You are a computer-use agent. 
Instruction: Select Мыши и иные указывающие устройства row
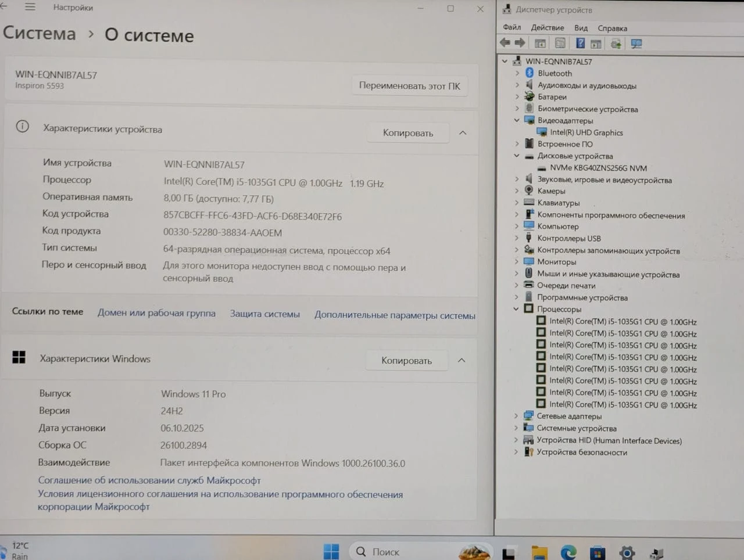click(608, 274)
